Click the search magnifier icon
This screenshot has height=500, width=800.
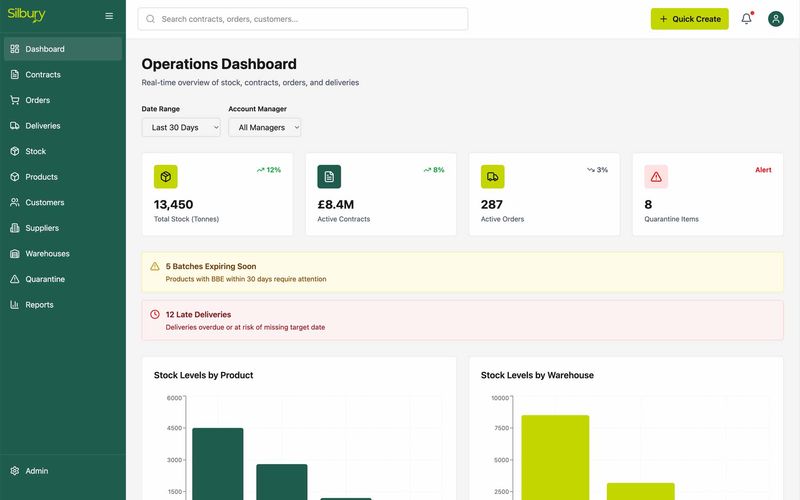(151, 19)
